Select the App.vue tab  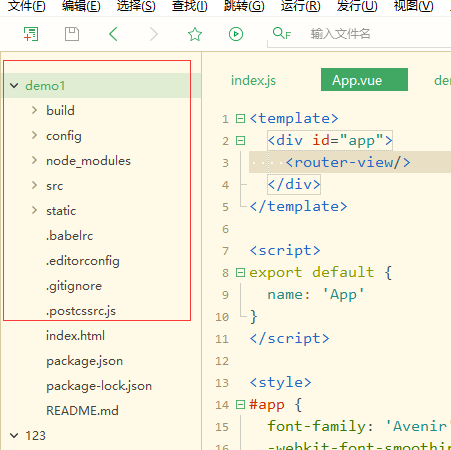coord(364,80)
